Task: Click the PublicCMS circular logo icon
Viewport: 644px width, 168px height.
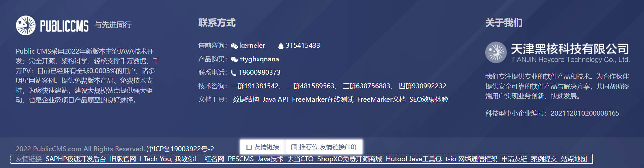Action: click(x=26, y=25)
